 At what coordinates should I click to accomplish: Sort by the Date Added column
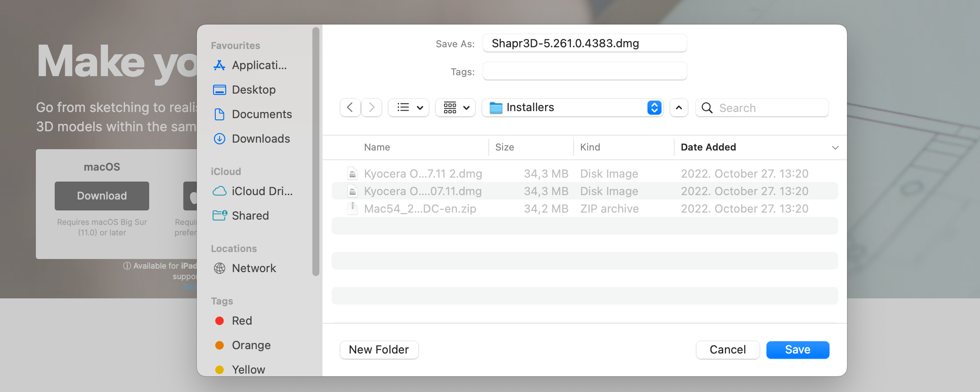coord(708,147)
